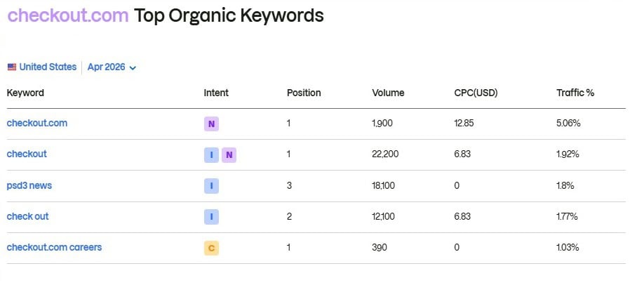644x285 pixels.
Task: Click the I intent badge for psd3 news
Action: [x=212, y=186]
